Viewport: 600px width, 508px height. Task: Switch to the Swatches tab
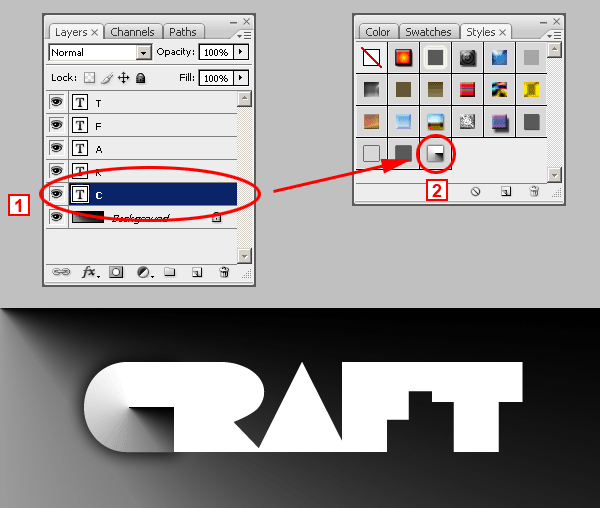point(428,32)
